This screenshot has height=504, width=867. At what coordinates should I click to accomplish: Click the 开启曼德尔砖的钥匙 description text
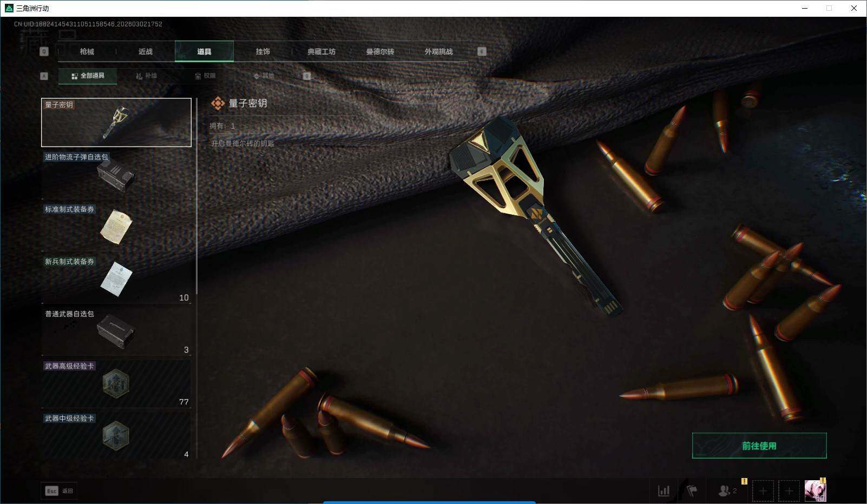242,143
